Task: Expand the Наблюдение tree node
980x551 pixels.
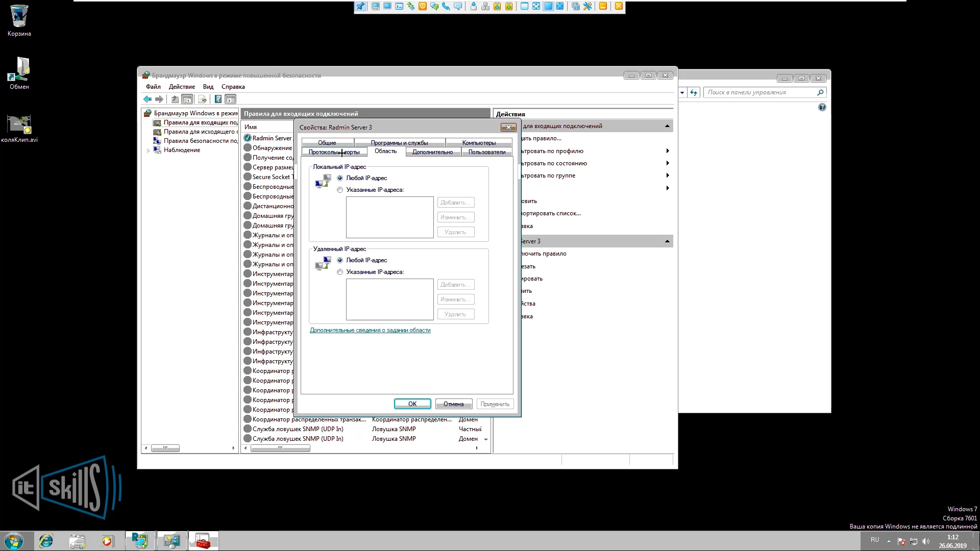Action: coord(149,151)
